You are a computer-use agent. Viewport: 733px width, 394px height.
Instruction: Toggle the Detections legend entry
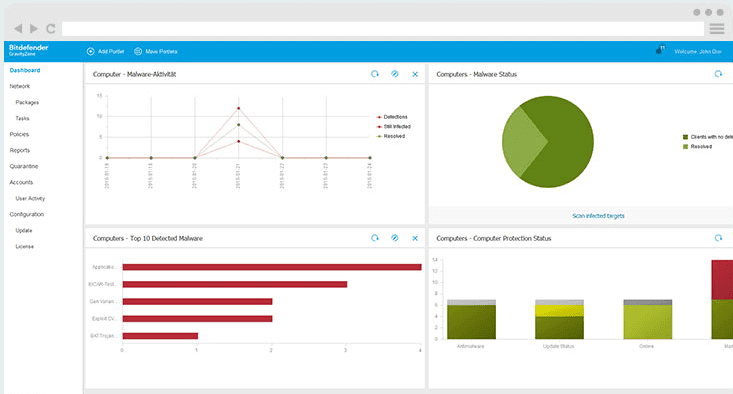point(392,117)
